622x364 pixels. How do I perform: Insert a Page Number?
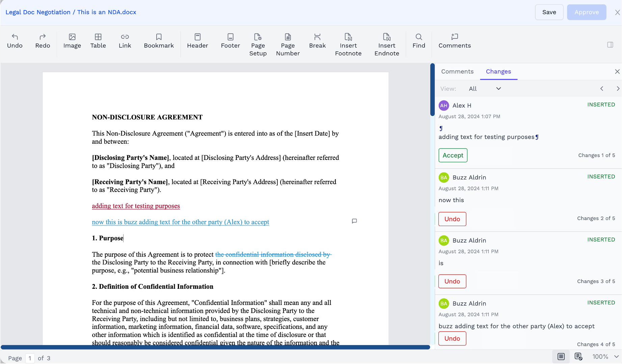point(288,45)
